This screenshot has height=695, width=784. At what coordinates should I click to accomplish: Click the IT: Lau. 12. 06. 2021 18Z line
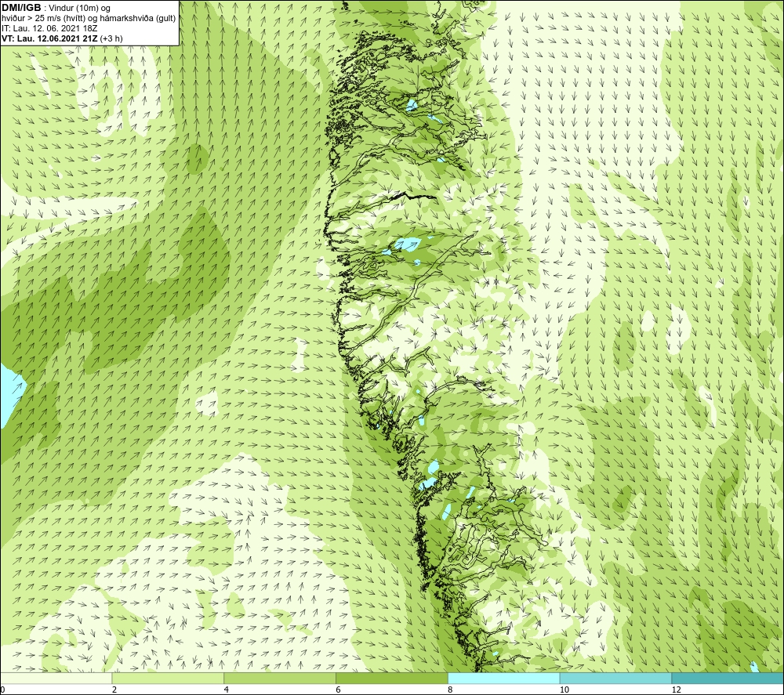tap(49, 28)
